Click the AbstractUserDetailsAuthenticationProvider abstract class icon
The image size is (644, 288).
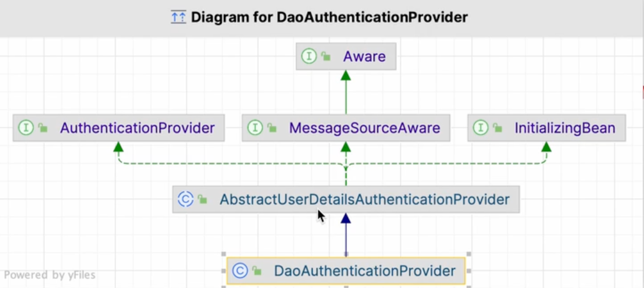coord(186,199)
